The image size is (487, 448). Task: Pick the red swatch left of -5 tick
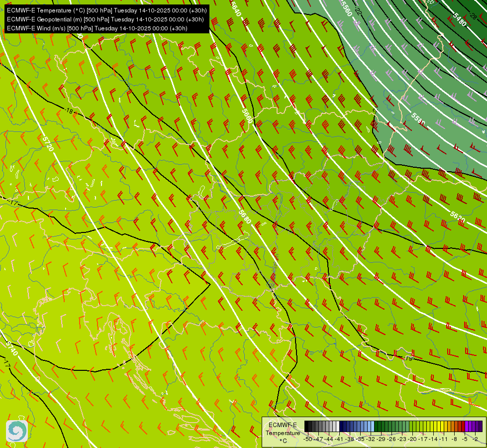coord(463,426)
